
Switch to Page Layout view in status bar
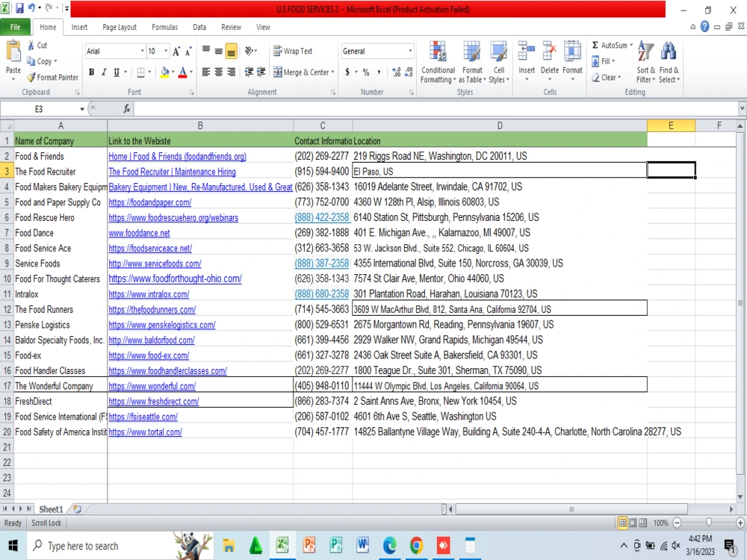pos(633,523)
